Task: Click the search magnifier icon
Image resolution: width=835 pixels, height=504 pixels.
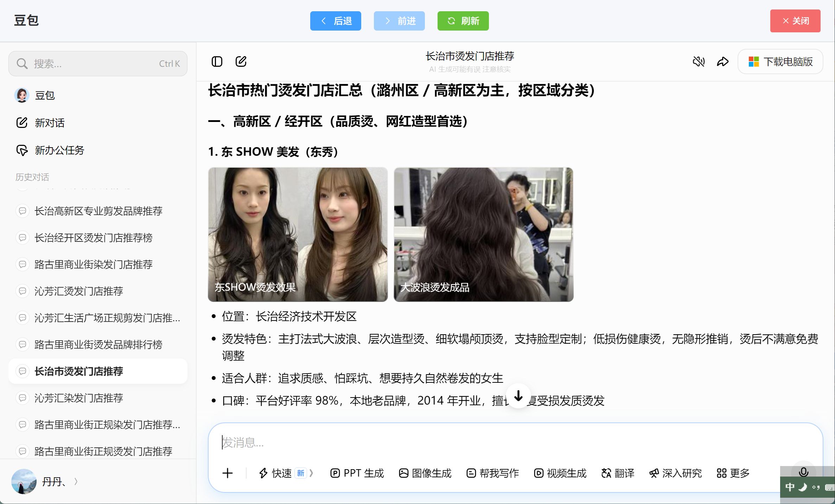Action: point(22,64)
